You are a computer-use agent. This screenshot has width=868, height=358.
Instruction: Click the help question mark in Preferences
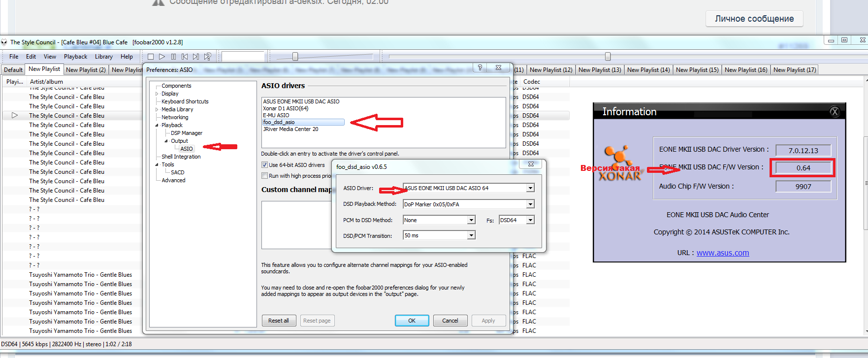480,67
